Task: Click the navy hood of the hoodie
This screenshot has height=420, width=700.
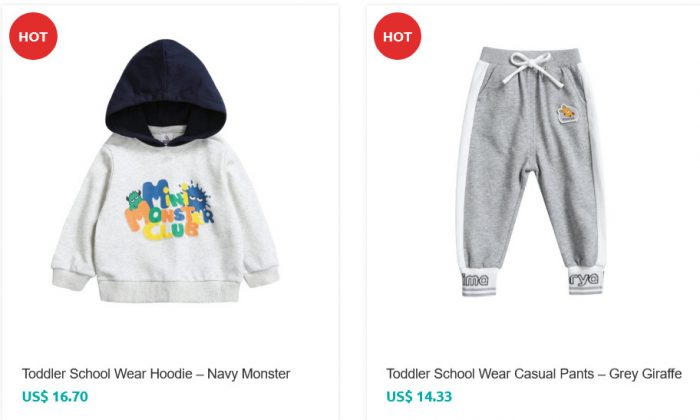Action: point(166,91)
